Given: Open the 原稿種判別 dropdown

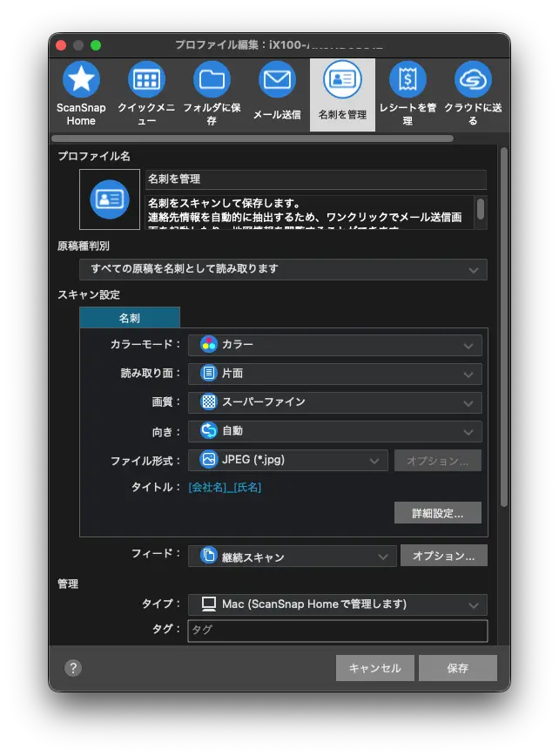Looking at the screenshot, I should click(x=283, y=269).
